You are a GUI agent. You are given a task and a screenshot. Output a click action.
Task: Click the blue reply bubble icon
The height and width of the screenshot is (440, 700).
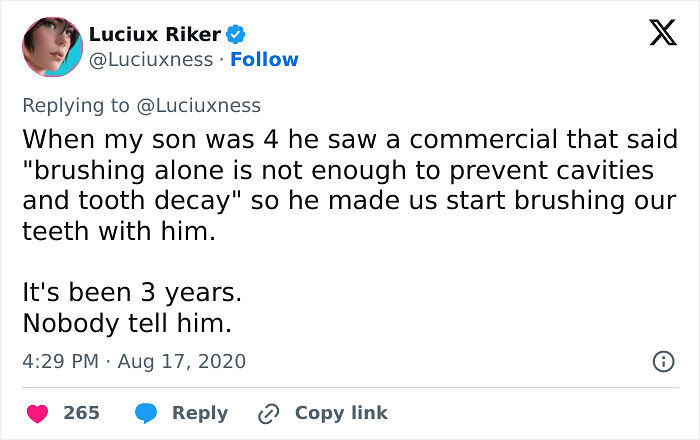coord(146,413)
